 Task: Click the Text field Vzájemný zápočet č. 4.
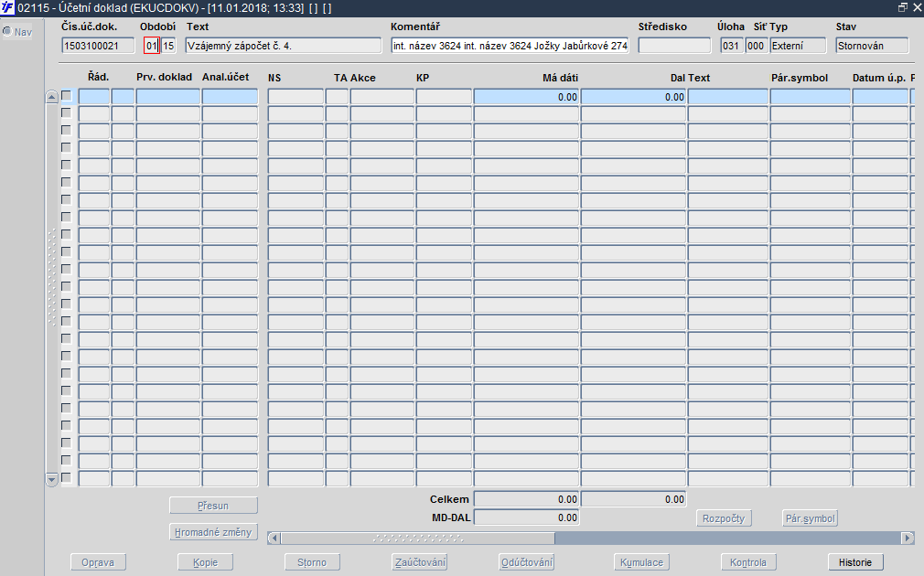pyautogui.click(x=284, y=46)
